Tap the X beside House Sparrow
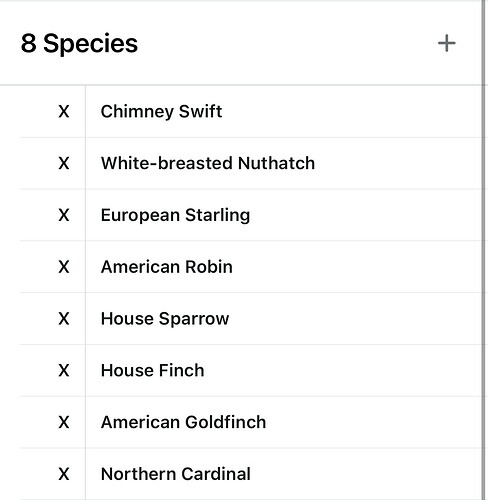The width and height of the screenshot is (488, 500). (x=64, y=319)
